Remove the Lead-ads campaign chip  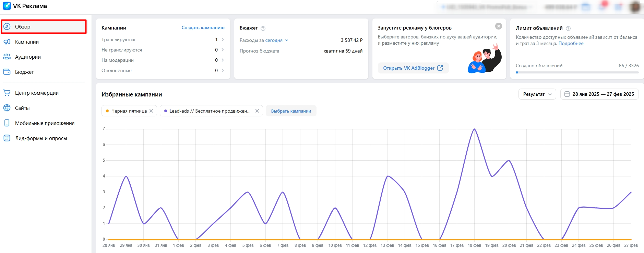[x=257, y=111]
